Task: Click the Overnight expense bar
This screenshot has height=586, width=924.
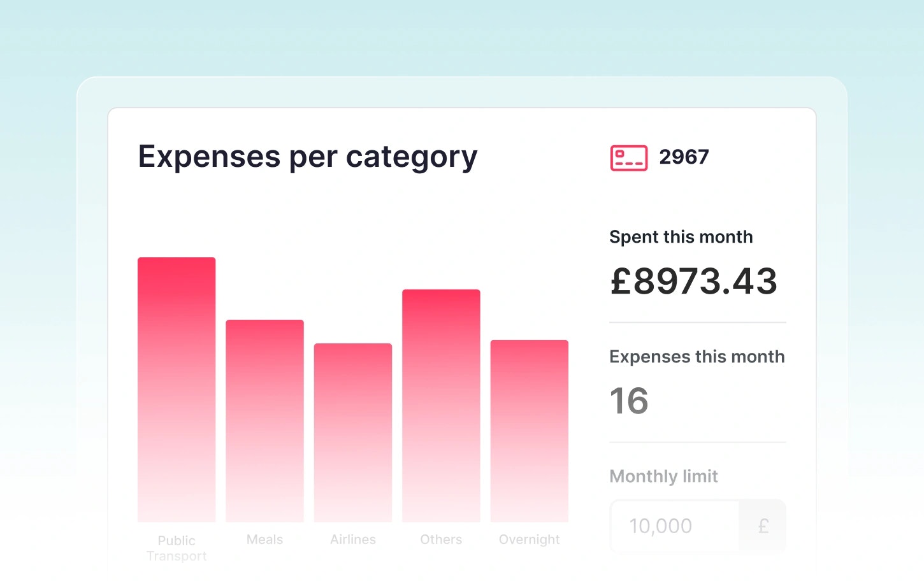Action: tap(529, 431)
